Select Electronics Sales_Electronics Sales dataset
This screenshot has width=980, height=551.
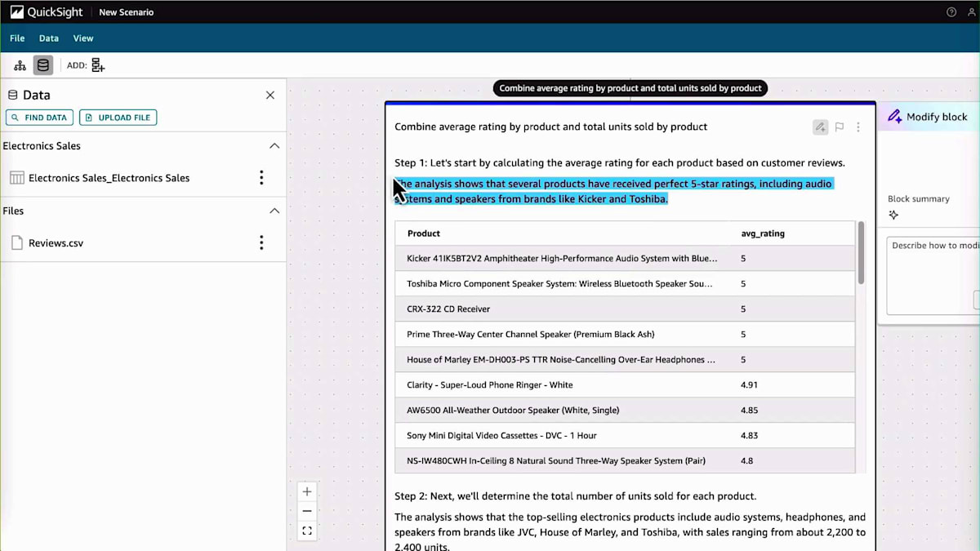(x=109, y=178)
